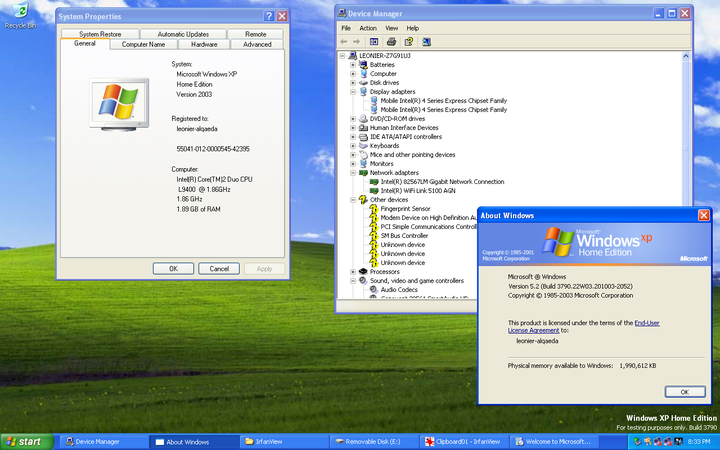Viewport: 720px width, 450px height.
Task: Click OK in About Windows dialog
Action: (685, 392)
